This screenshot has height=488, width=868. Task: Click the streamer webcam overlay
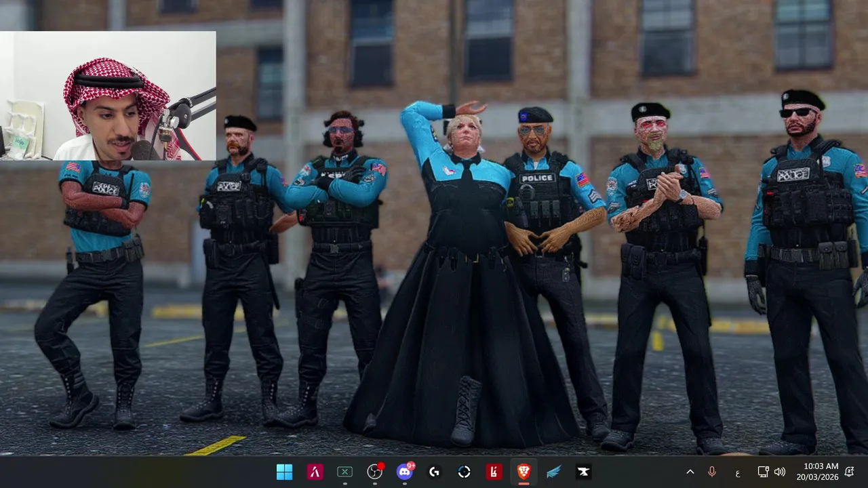(108, 96)
